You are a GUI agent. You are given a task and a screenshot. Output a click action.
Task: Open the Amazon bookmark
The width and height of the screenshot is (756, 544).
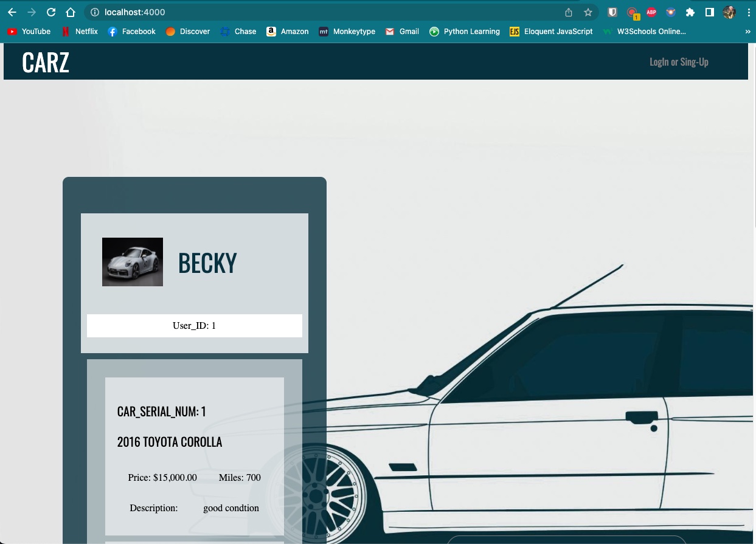point(288,32)
